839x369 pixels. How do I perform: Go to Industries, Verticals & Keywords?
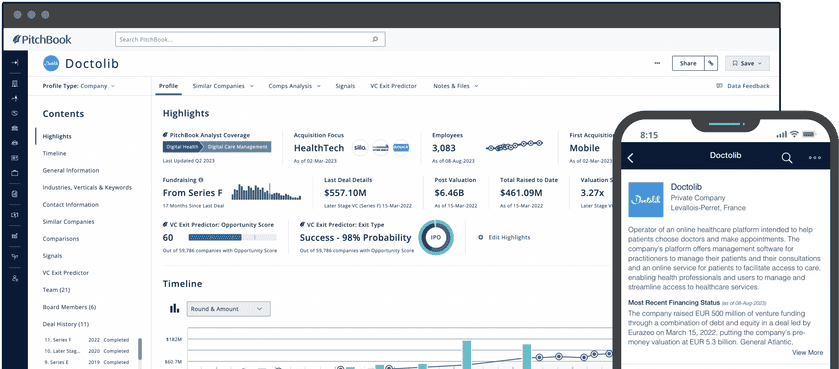tap(87, 188)
